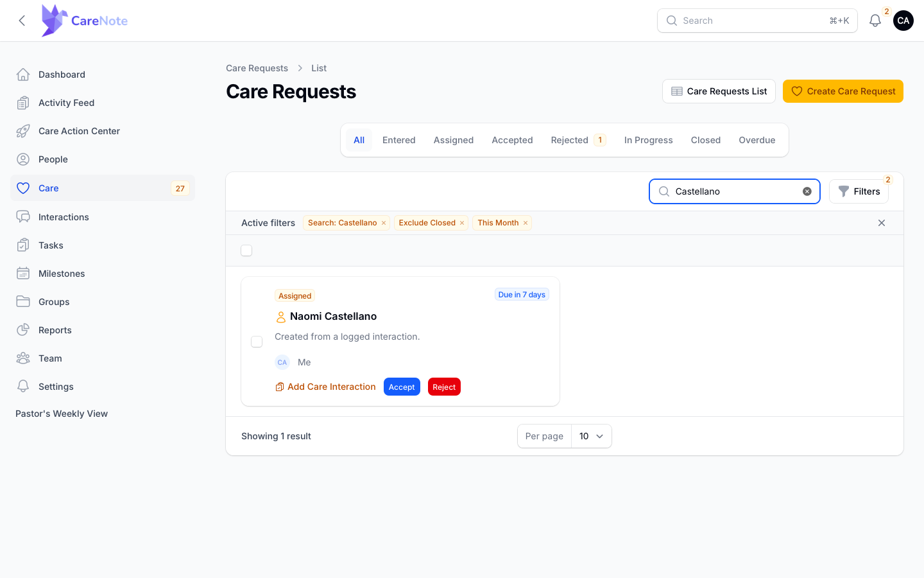924x578 pixels.
Task: Go to Care Action Center
Action: click(x=103, y=131)
